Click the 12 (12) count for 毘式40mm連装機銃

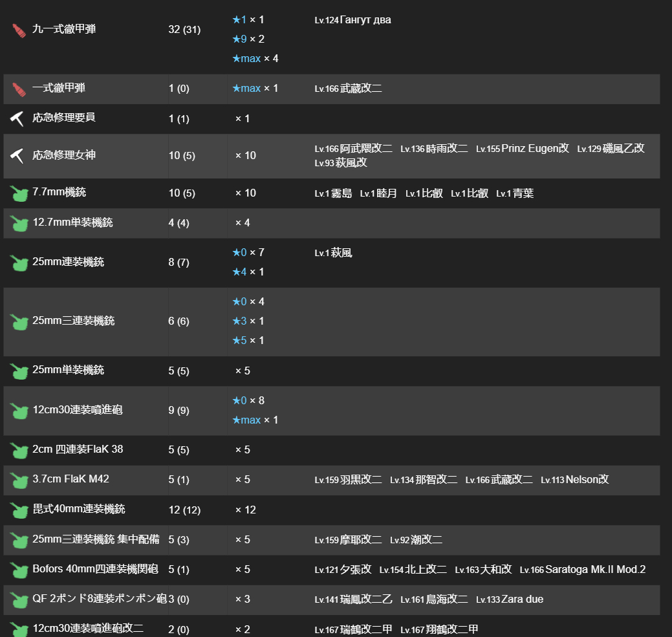(x=184, y=510)
